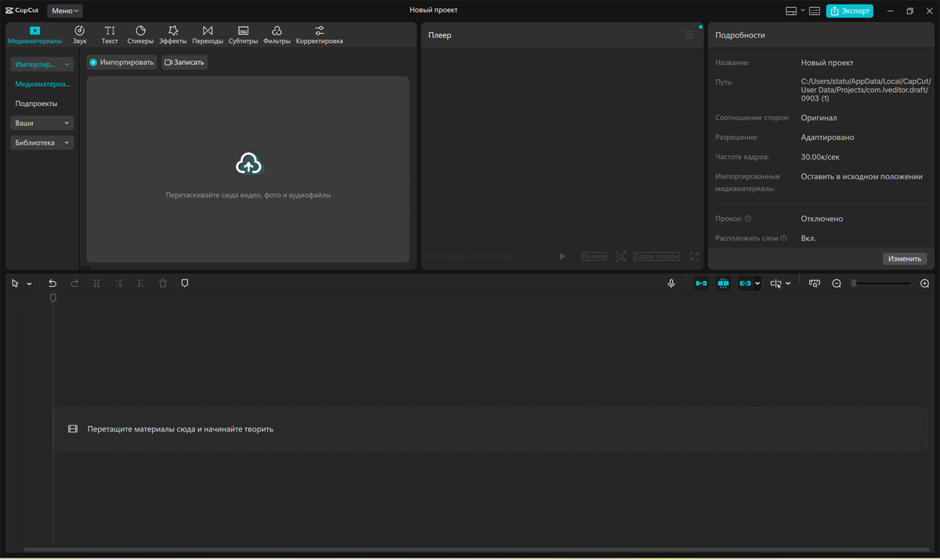Click the Записать button
Screen dimensions: 940x560
pyautogui.click(x=185, y=62)
